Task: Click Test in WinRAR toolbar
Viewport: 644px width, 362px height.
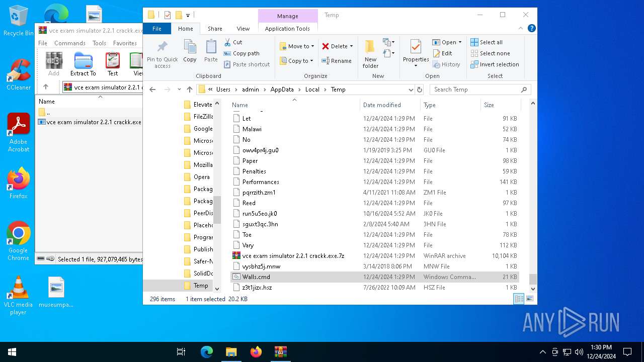Action: [113, 64]
